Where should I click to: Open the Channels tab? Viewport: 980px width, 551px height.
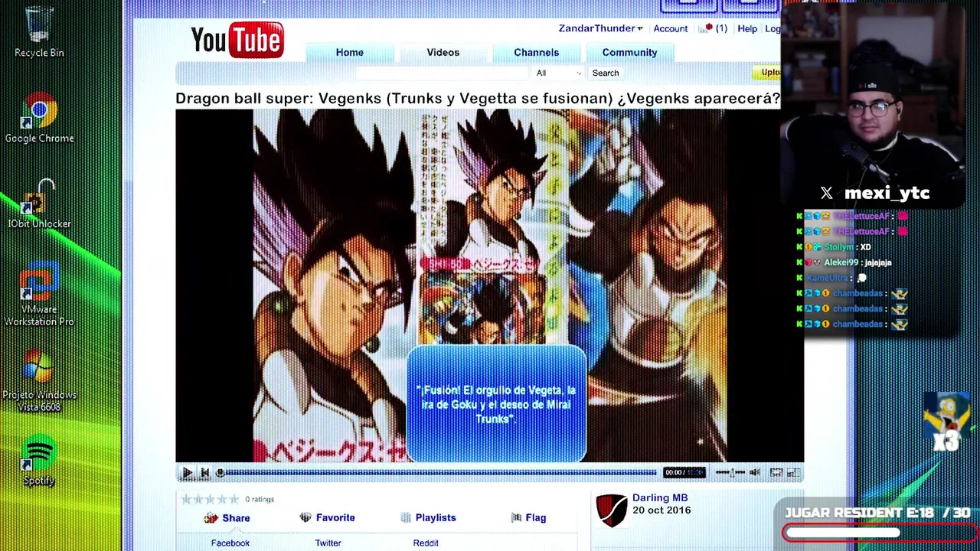[x=537, y=52]
